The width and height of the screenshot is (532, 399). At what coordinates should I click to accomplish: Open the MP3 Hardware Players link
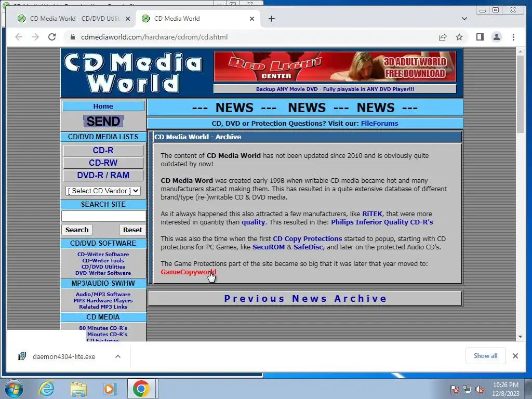tap(103, 301)
